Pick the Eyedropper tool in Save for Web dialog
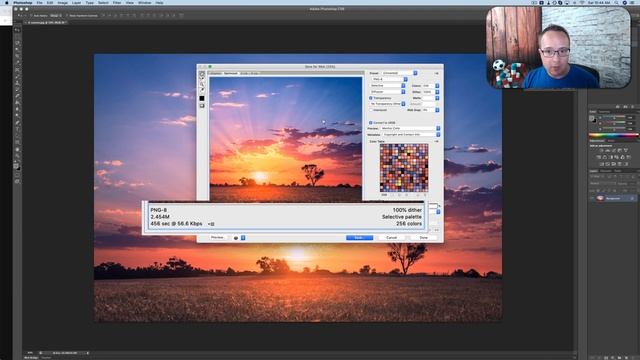 (202, 90)
